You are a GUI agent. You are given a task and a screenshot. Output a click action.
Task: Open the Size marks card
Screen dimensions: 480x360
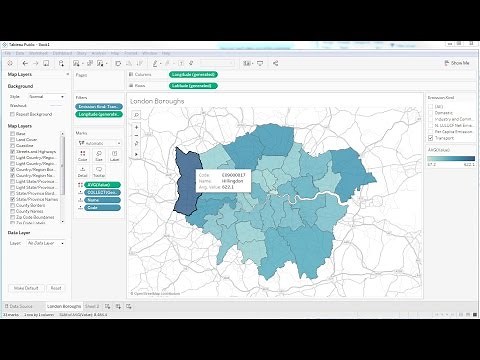[99, 156]
